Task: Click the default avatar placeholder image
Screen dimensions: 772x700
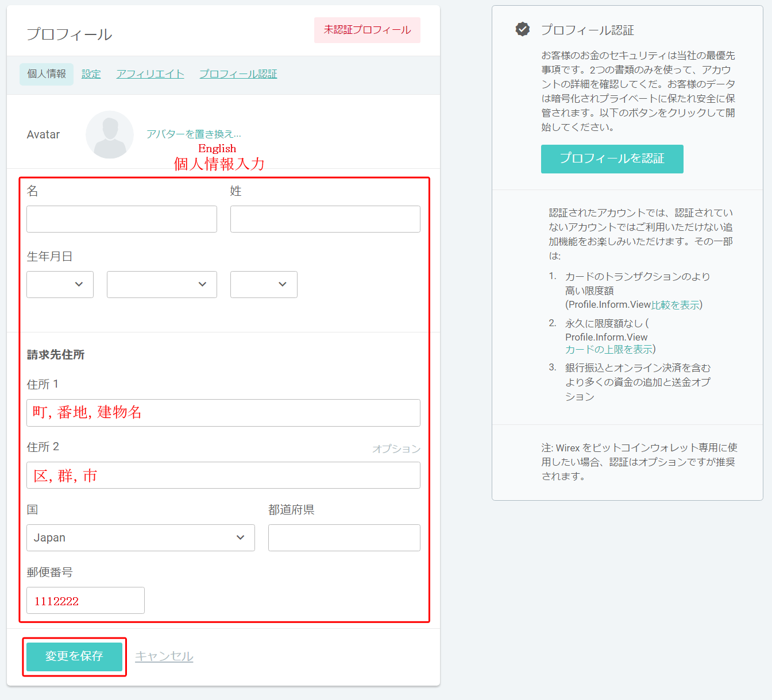Action: click(x=110, y=135)
